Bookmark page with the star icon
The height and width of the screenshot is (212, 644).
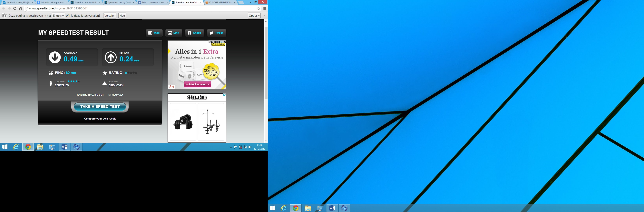258,8
